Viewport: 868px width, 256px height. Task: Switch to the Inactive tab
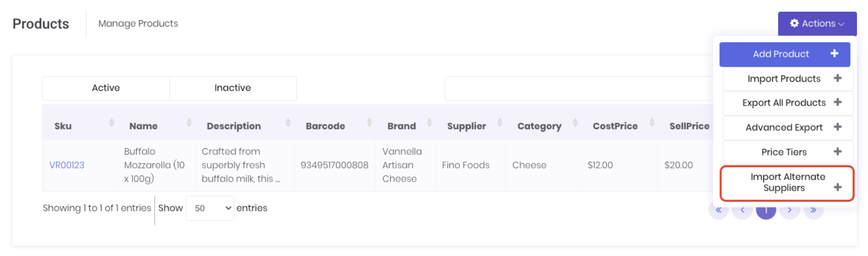tap(232, 88)
